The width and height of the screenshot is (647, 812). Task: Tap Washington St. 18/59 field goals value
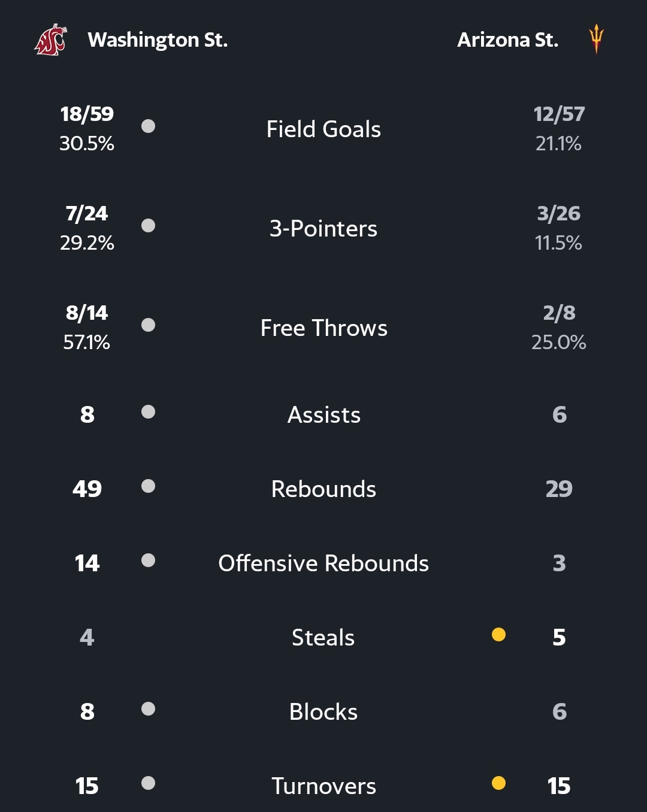(87, 114)
